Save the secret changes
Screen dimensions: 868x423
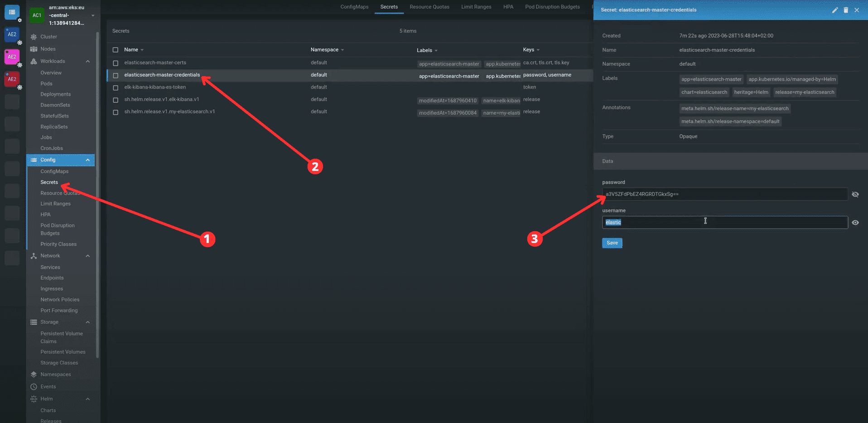coord(612,243)
